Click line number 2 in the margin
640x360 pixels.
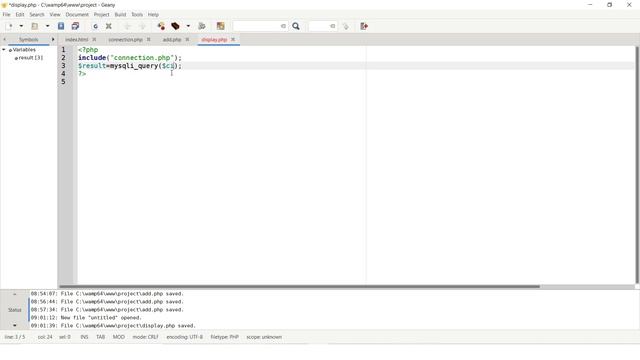[x=63, y=58]
